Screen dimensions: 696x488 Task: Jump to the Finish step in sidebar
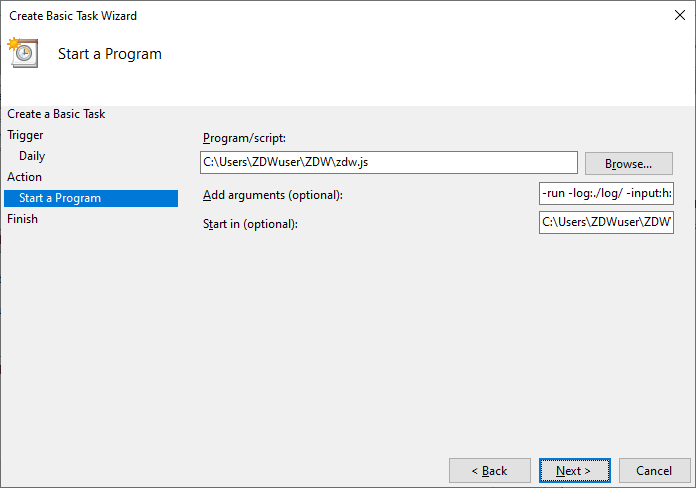click(x=22, y=219)
